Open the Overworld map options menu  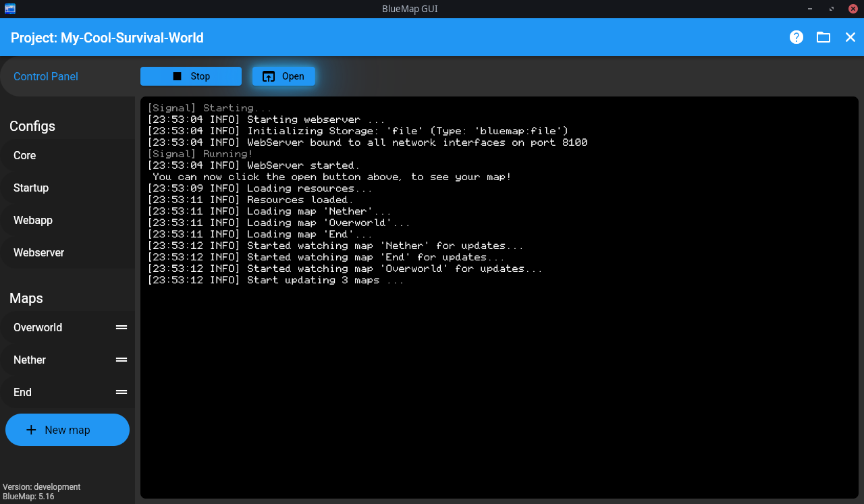(122, 327)
